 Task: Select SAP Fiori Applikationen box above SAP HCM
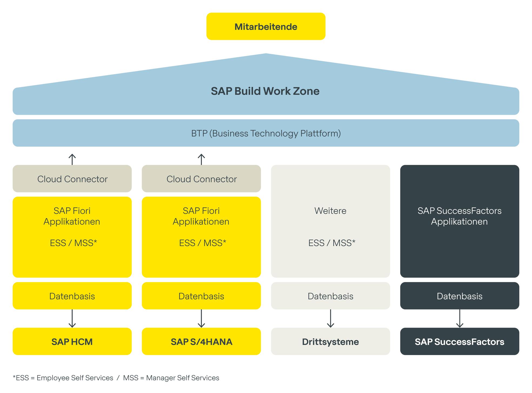[72, 237]
